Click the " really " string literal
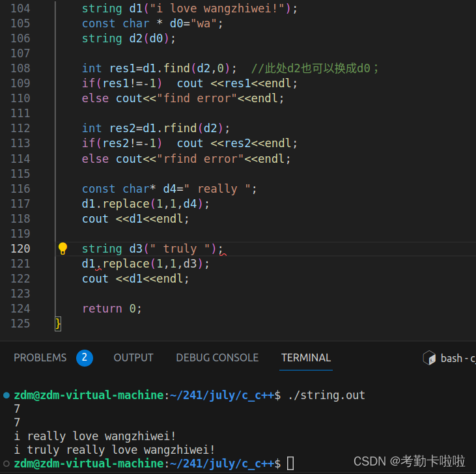 tap(217, 189)
